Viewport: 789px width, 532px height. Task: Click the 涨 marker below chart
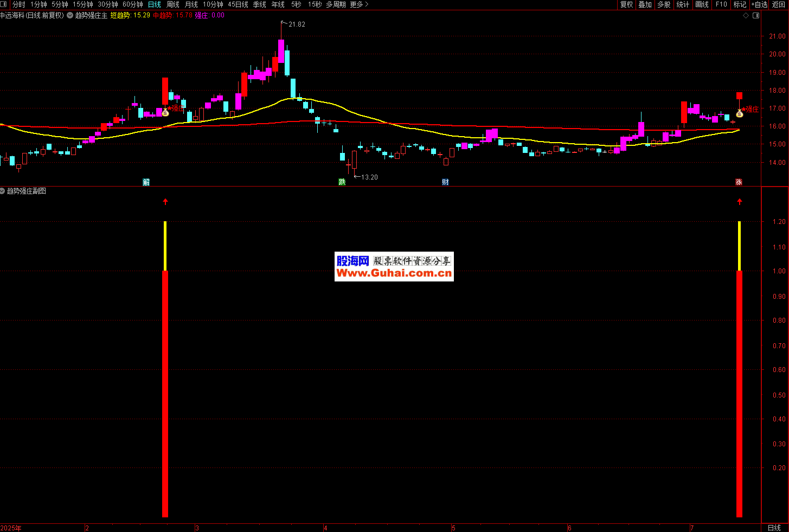pyautogui.click(x=739, y=182)
